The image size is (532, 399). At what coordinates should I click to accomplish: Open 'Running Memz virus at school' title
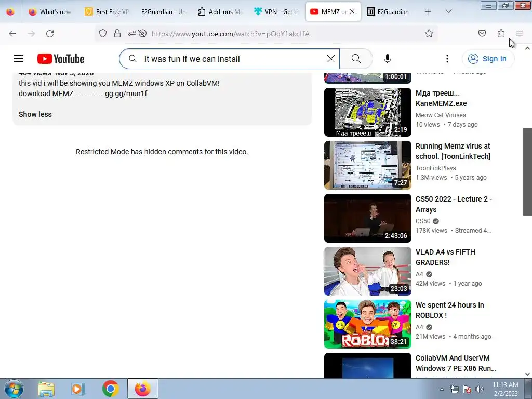pyautogui.click(x=453, y=151)
